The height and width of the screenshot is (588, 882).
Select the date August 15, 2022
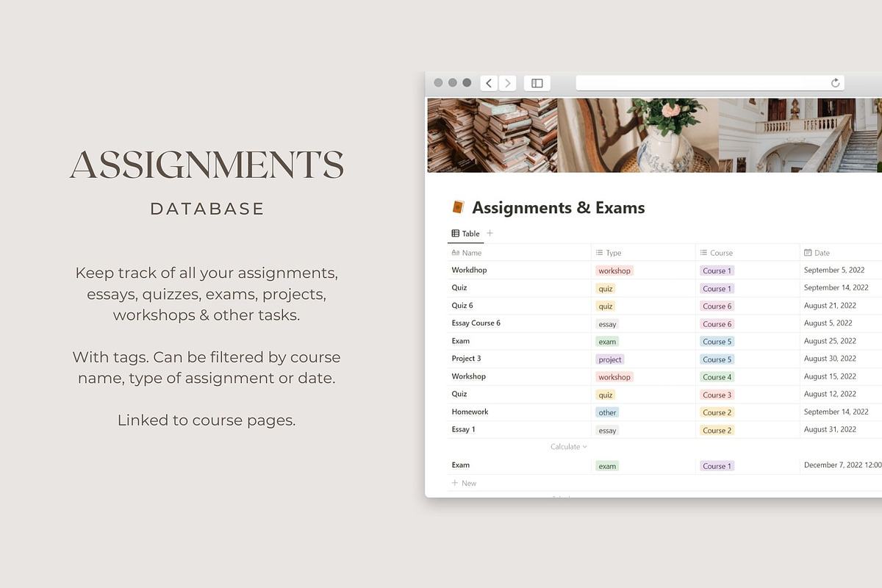pos(830,376)
